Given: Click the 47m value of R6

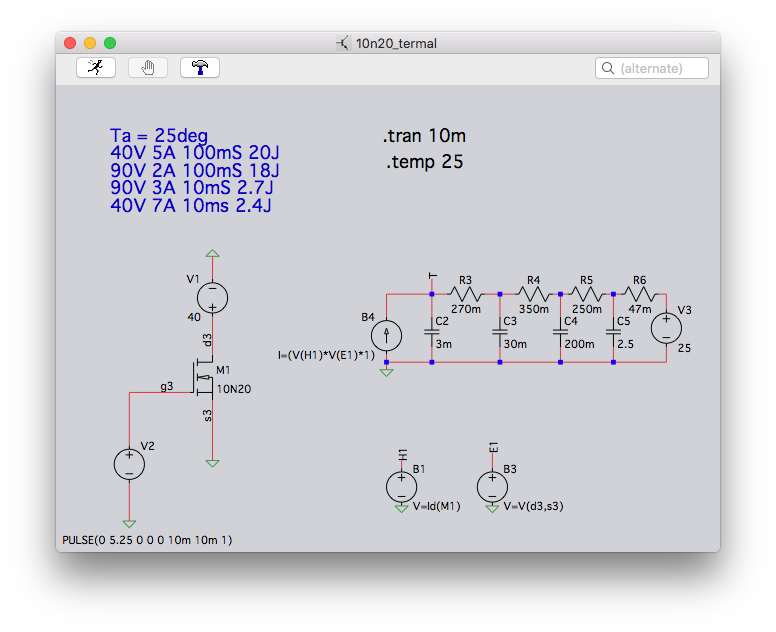Looking at the screenshot, I should (x=640, y=309).
